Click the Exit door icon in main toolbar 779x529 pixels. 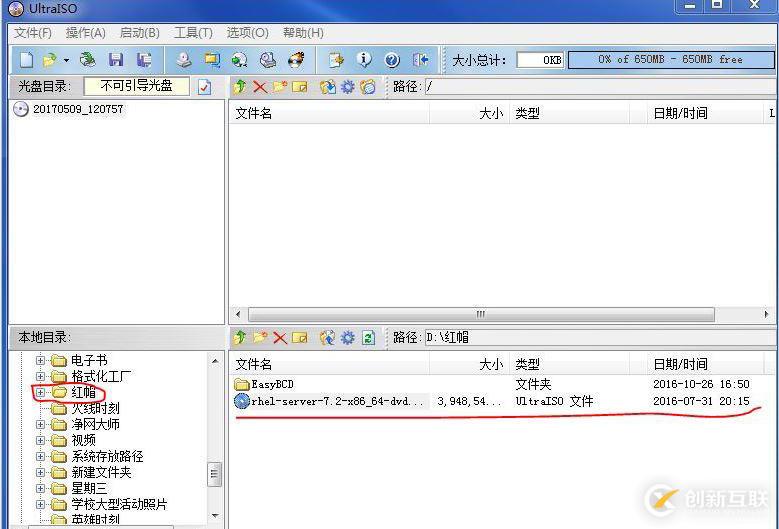[x=420, y=60]
